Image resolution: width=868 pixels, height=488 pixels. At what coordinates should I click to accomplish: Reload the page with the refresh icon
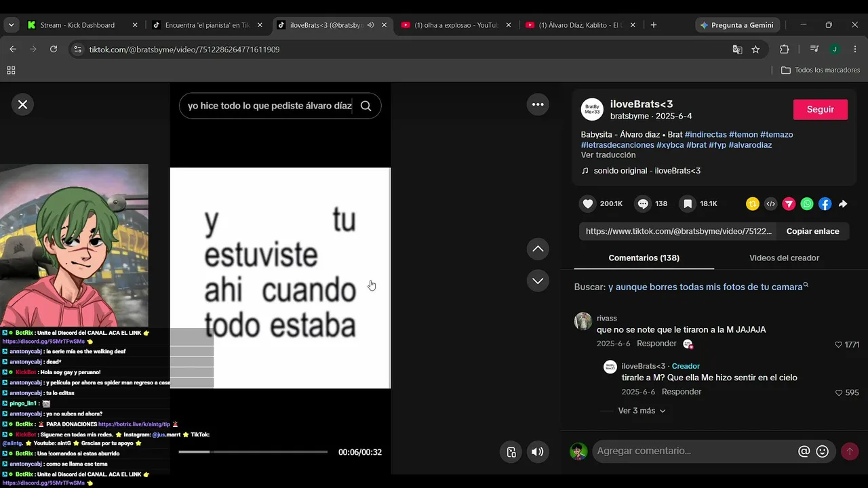(x=54, y=49)
